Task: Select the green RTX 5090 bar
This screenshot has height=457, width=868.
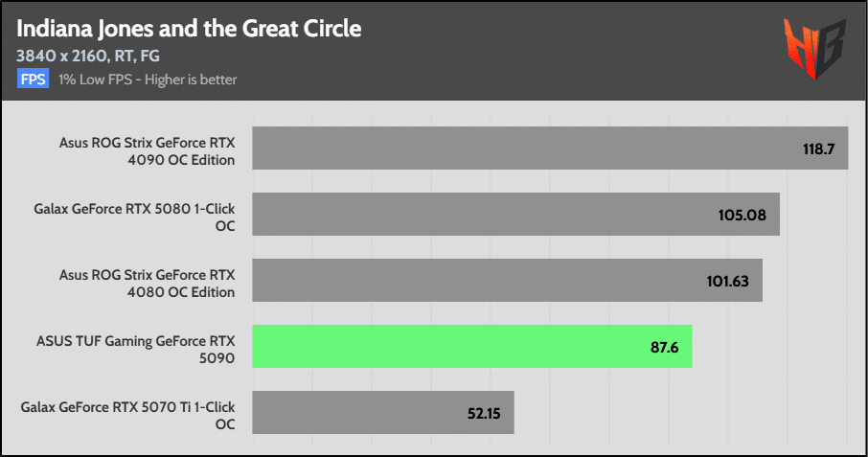Action: click(472, 347)
